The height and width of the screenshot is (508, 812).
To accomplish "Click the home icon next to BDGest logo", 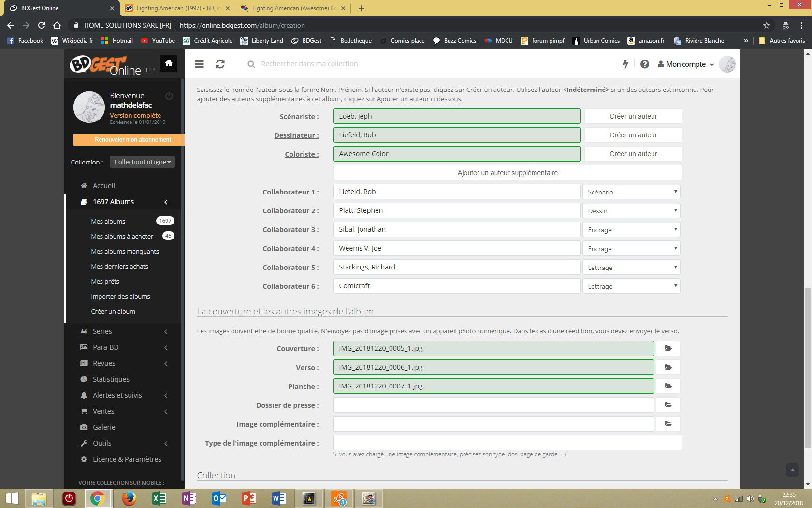I will tap(169, 63).
